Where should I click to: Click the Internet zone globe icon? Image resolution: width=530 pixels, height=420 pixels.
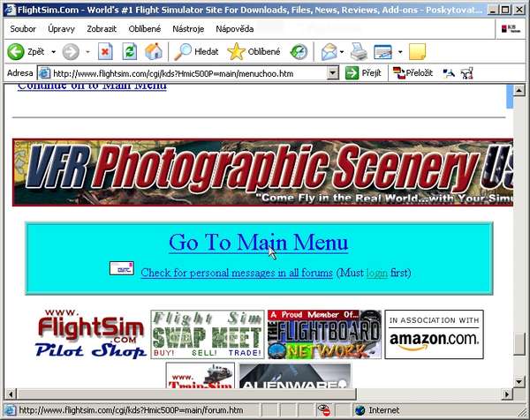coord(360,410)
